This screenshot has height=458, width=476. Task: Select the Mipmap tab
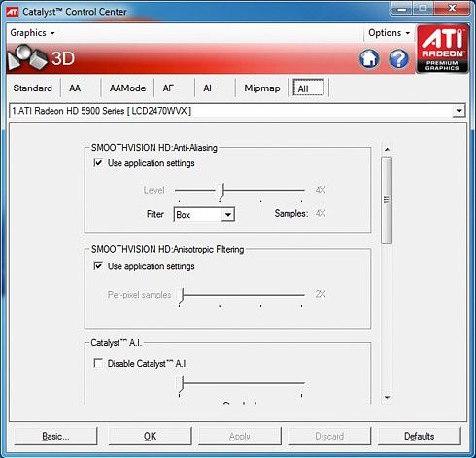[x=262, y=88]
